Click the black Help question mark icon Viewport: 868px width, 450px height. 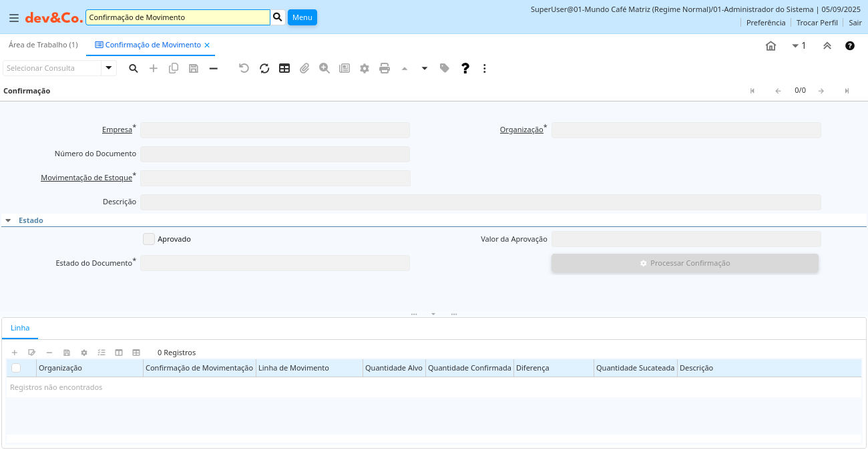[465, 68]
